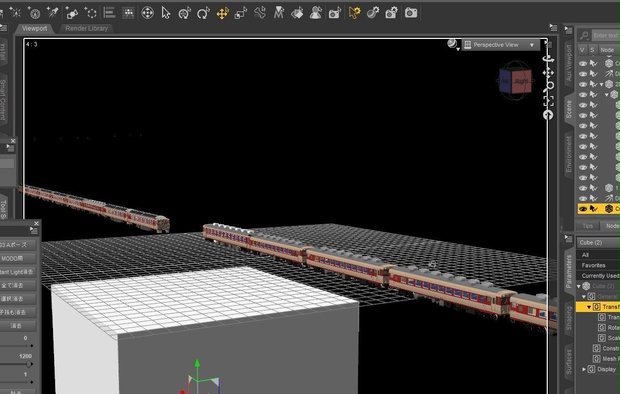Toggle visibility eye of row labeled 1
This screenshot has height=394, width=620.
coord(583,188)
